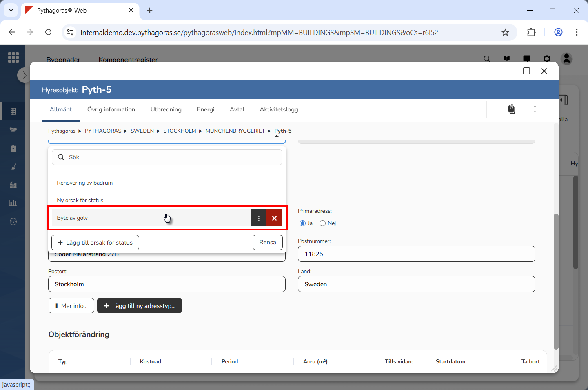Click the red delete X on Byte av golv
Image resolution: width=588 pixels, height=390 pixels.
click(x=274, y=218)
